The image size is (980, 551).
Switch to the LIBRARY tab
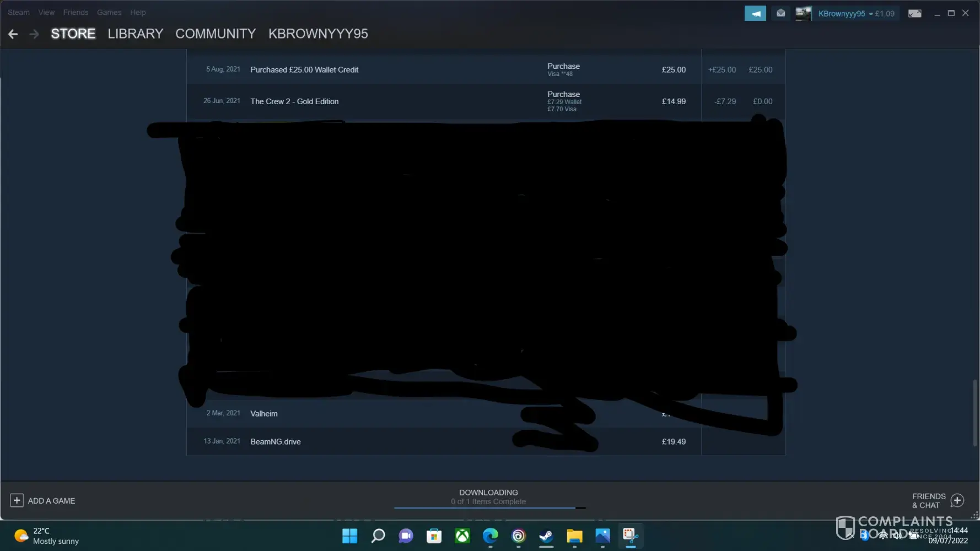click(x=135, y=34)
